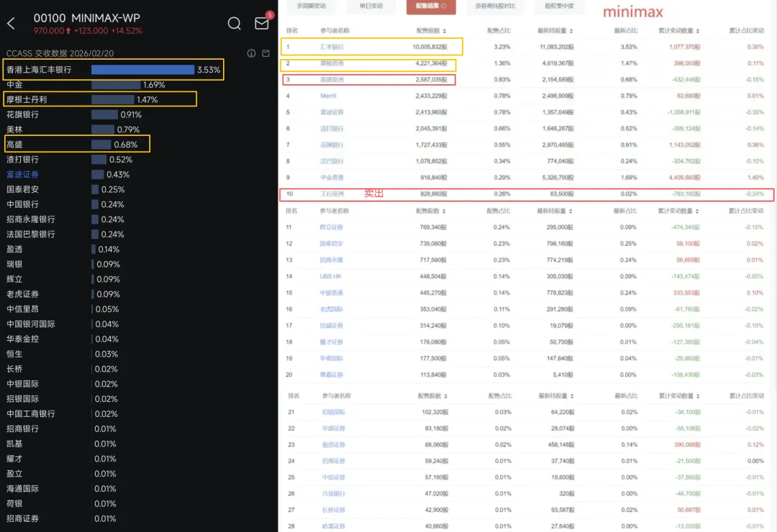The image size is (777, 532).
Task: Click the CCASS 交收数据 2026/02/20 heading
Action: click(x=60, y=53)
